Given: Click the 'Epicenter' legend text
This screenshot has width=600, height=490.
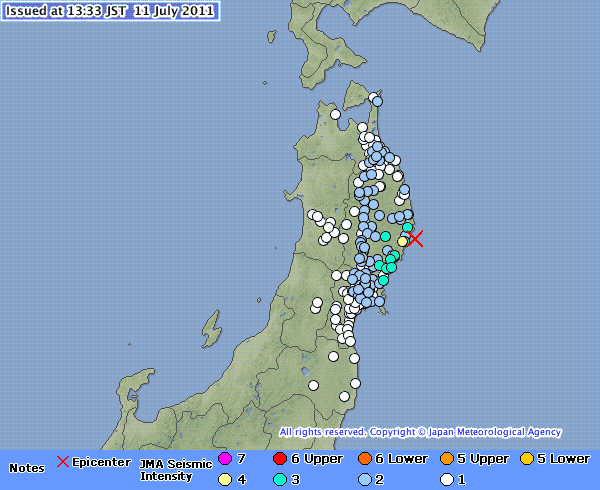Looking at the screenshot, I should point(101,462).
